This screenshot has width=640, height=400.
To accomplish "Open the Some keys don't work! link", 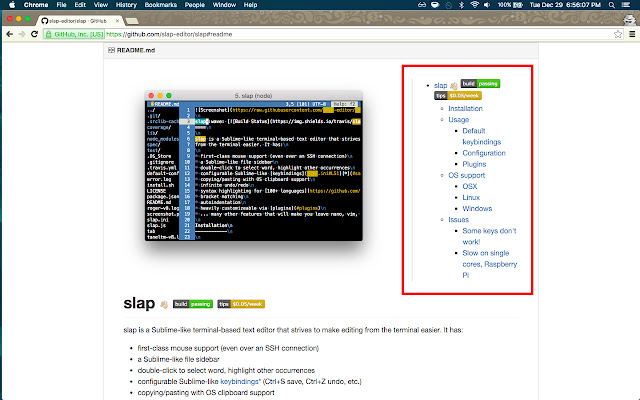I will click(489, 236).
